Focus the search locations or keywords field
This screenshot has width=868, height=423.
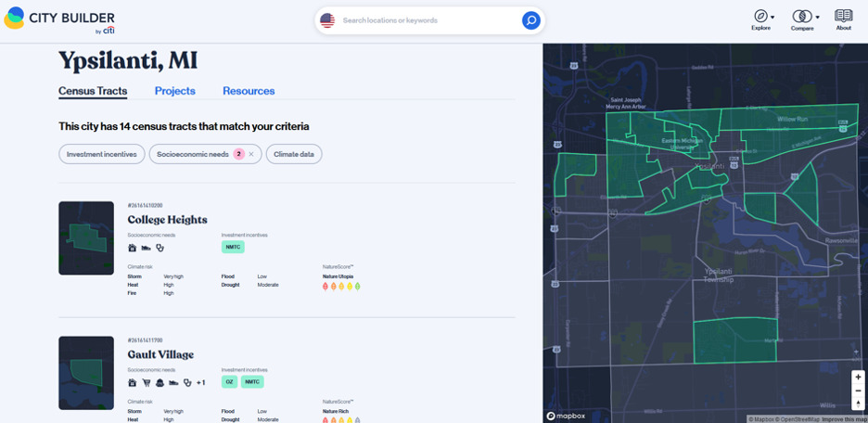[x=429, y=20]
